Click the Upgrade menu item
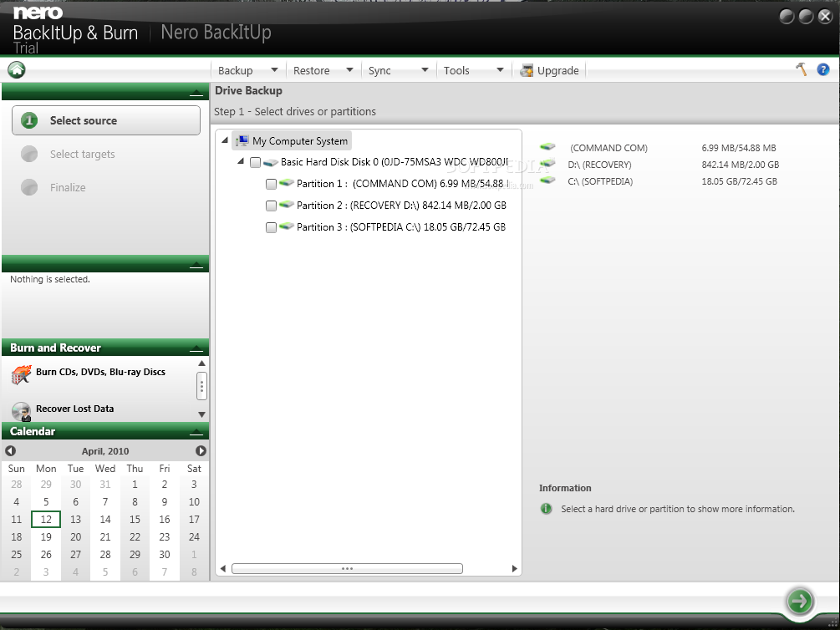 549,70
